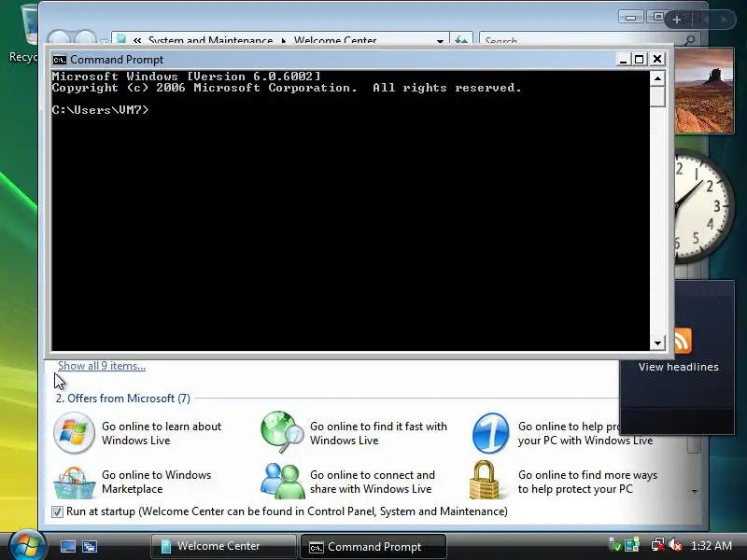Click the Command Prompt black console area
747x560 pixels.
click(x=351, y=210)
